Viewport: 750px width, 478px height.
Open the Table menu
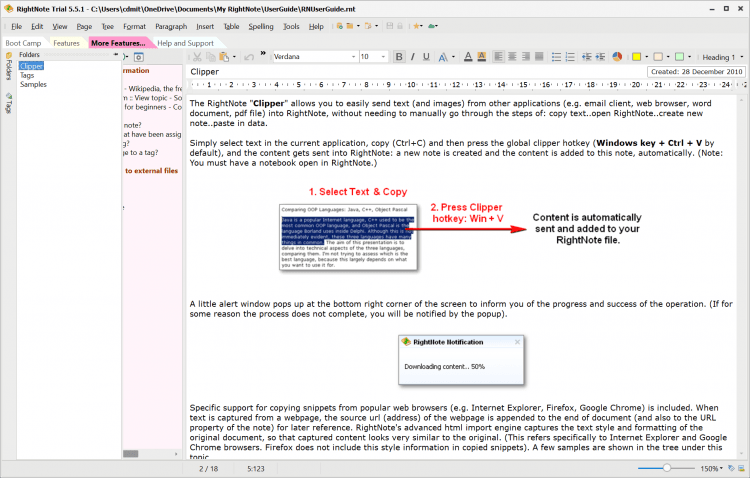[x=232, y=26]
